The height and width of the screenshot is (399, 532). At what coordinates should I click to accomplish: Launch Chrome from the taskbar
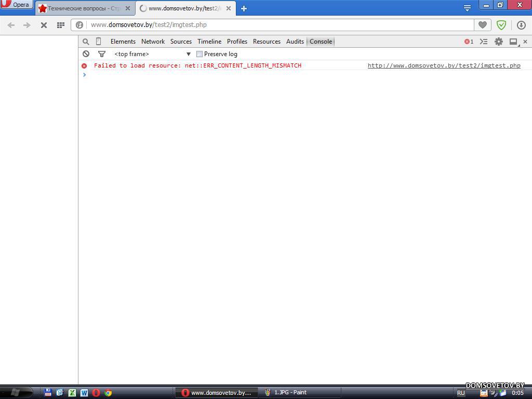(108, 393)
